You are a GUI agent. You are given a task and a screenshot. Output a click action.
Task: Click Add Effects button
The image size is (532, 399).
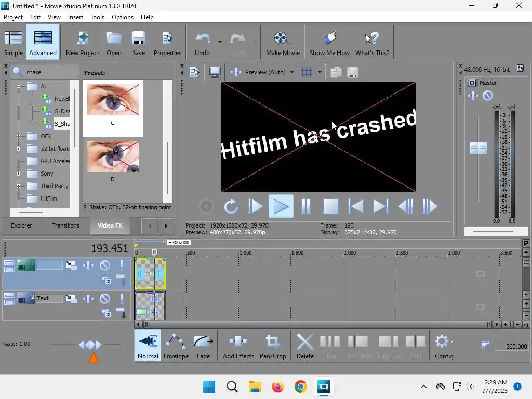238,346
